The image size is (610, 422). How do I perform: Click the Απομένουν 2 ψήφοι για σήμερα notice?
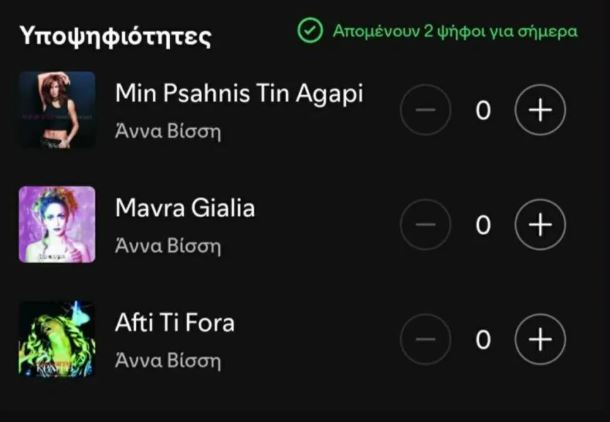pos(455,31)
